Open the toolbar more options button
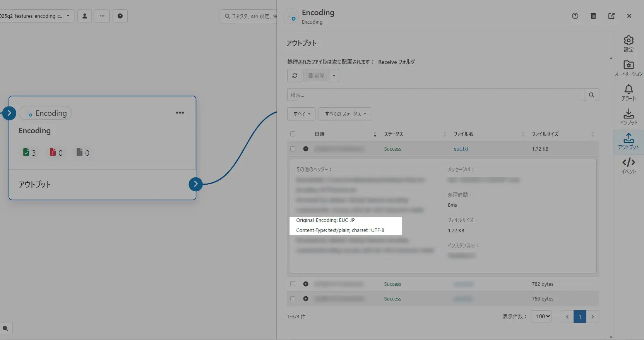Viewport: 644px width, 340px height. coord(102,16)
